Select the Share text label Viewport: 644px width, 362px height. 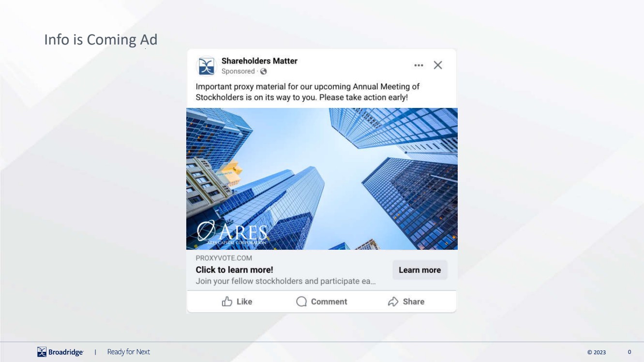(x=413, y=302)
